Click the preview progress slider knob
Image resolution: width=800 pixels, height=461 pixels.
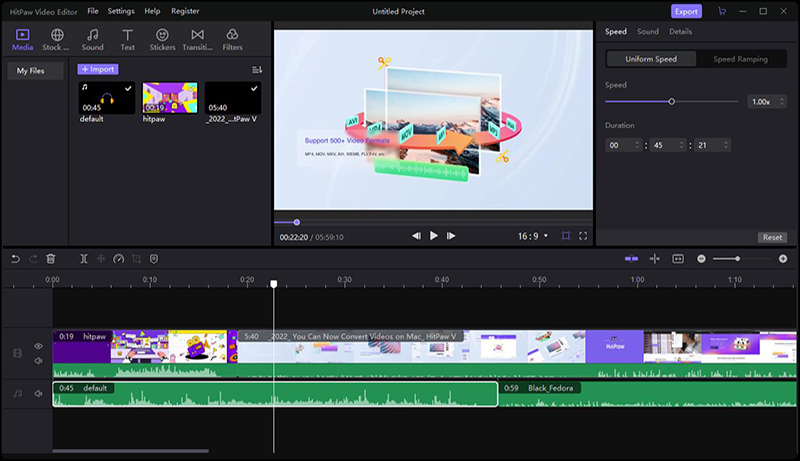pos(296,222)
